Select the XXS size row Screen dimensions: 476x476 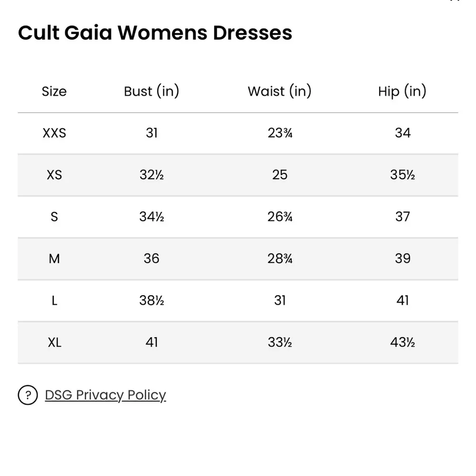(54, 133)
